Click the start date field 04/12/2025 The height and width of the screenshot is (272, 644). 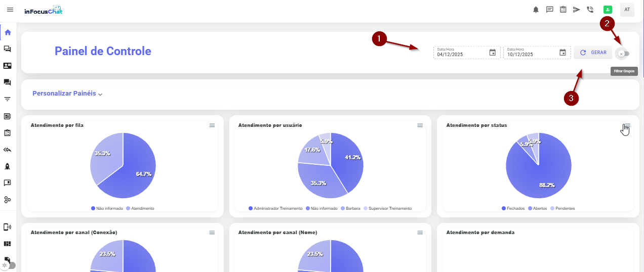point(461,54)
